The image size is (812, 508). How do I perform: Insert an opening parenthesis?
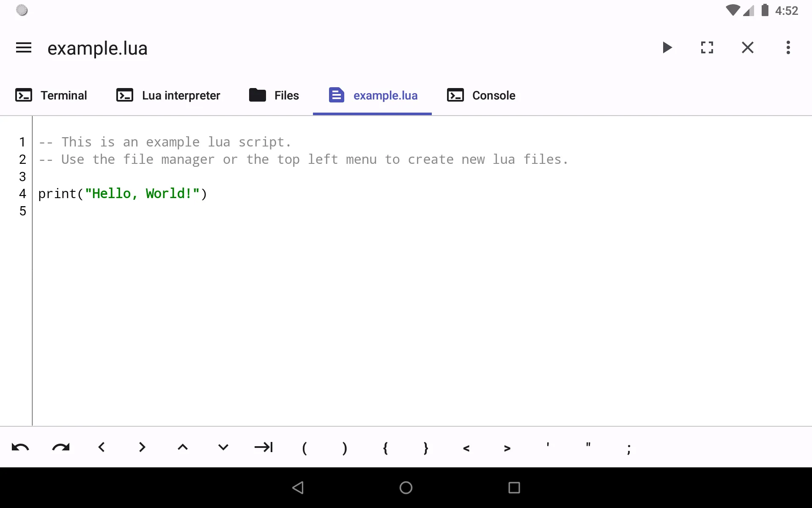304,447
